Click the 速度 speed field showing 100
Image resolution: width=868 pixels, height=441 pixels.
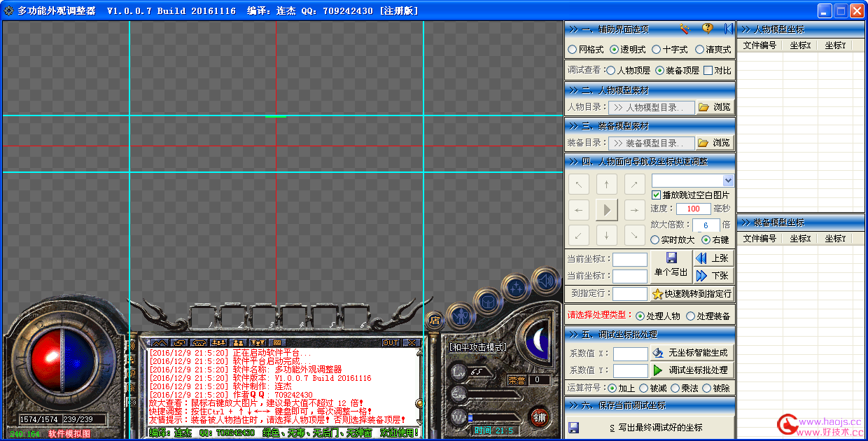click(693, 209)
